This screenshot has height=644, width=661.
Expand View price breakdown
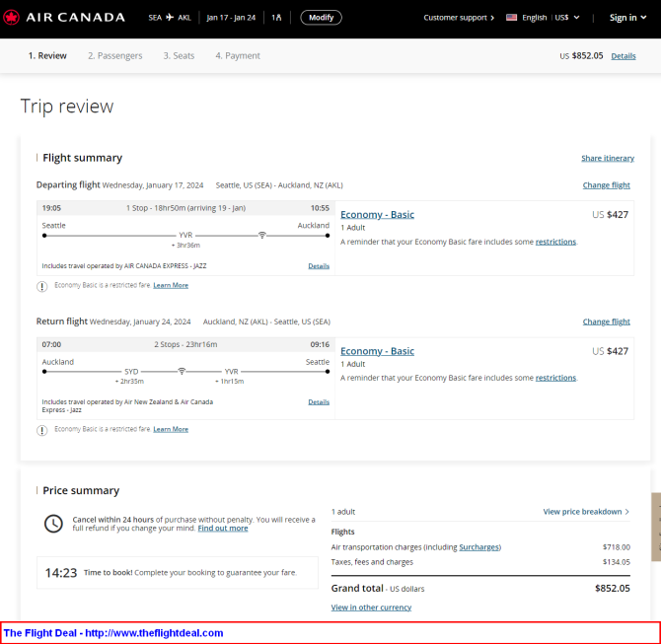click(x=586, y=511)
